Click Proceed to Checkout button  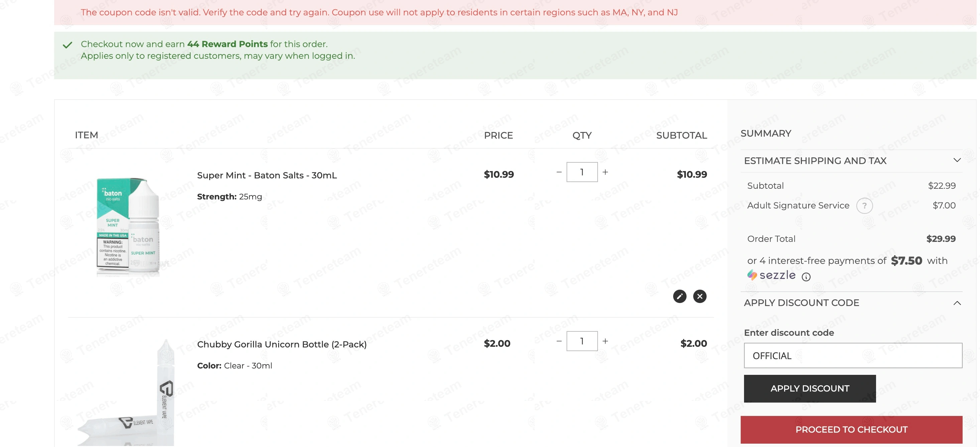[x=851, y=430]
